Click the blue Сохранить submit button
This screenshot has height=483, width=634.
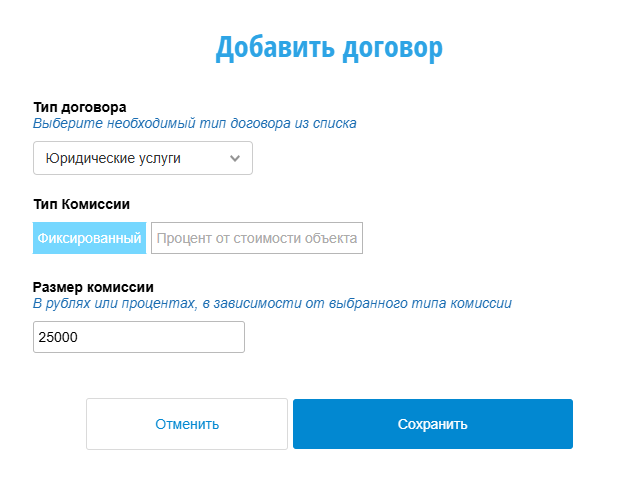432,424
